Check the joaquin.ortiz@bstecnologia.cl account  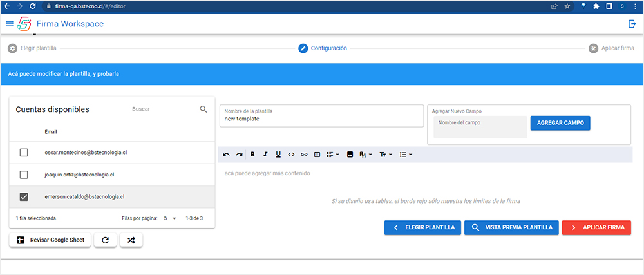point(24,175)
